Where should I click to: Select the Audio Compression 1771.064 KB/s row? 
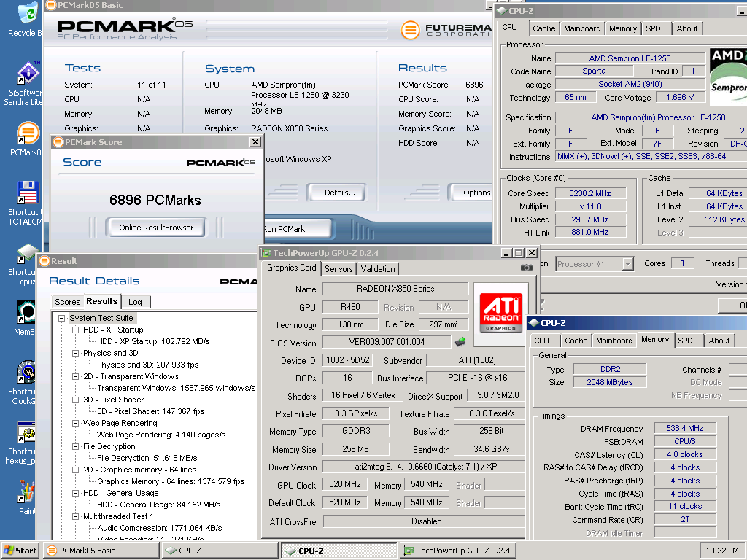160,528
